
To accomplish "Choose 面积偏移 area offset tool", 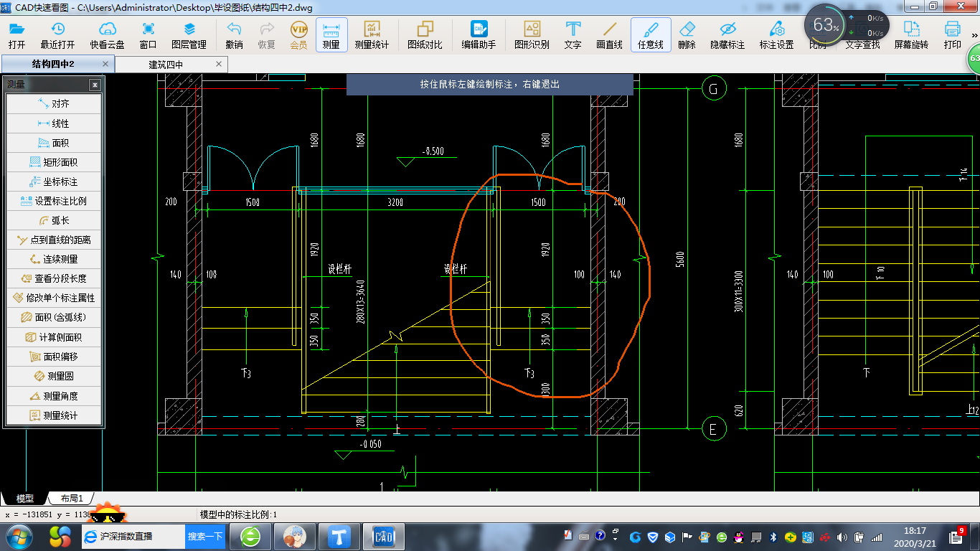I will pyautogui.click(x=54, y=357).
